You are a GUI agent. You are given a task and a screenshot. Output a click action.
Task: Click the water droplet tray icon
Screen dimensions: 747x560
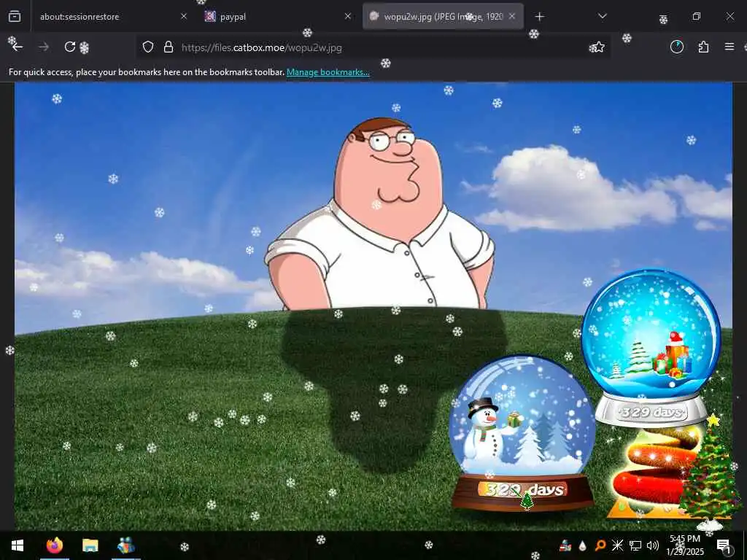(582, 545)
